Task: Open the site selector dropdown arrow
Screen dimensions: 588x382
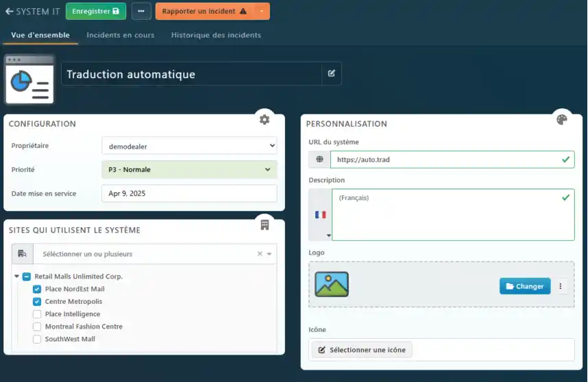Action: pos(269,254)
